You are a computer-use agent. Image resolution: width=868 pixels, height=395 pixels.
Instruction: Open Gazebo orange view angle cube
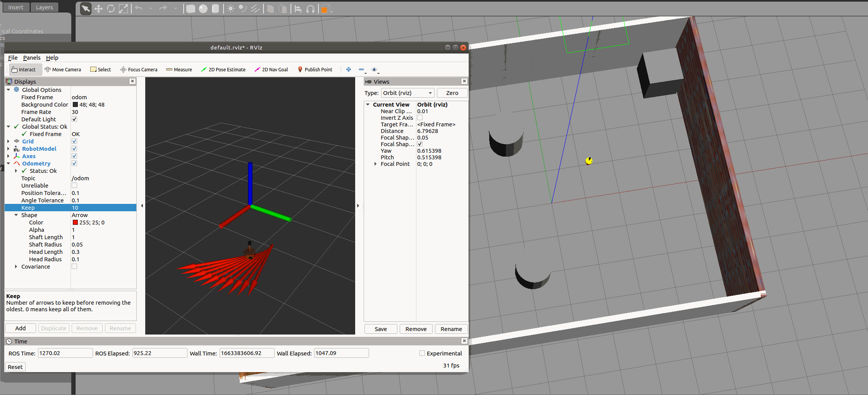pos(325,9)
